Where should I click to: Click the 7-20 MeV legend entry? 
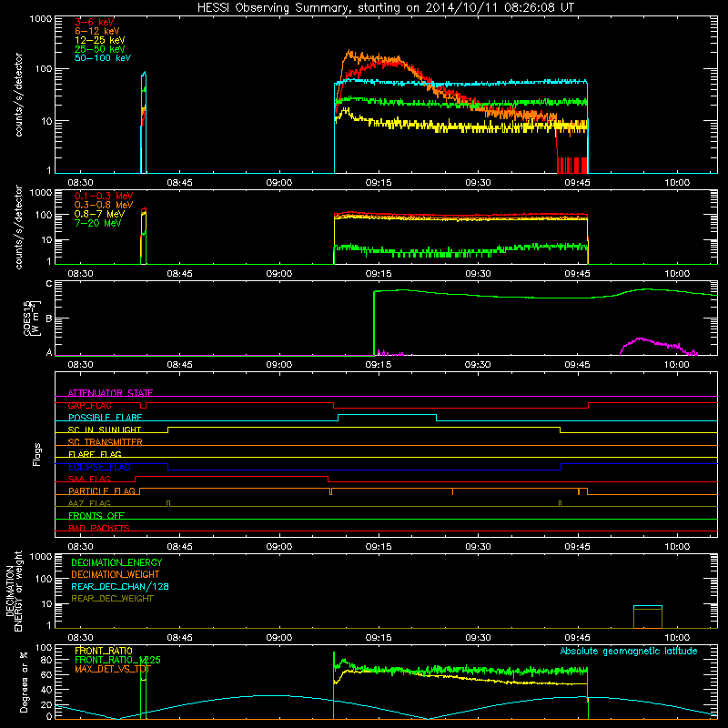98,223
